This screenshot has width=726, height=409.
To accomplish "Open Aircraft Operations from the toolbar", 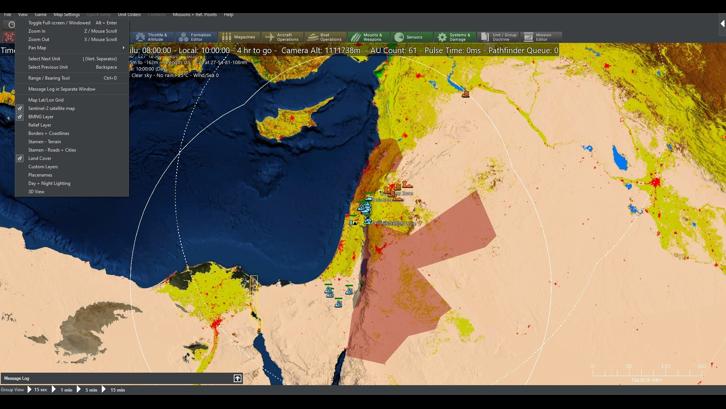I will point(282,37).
